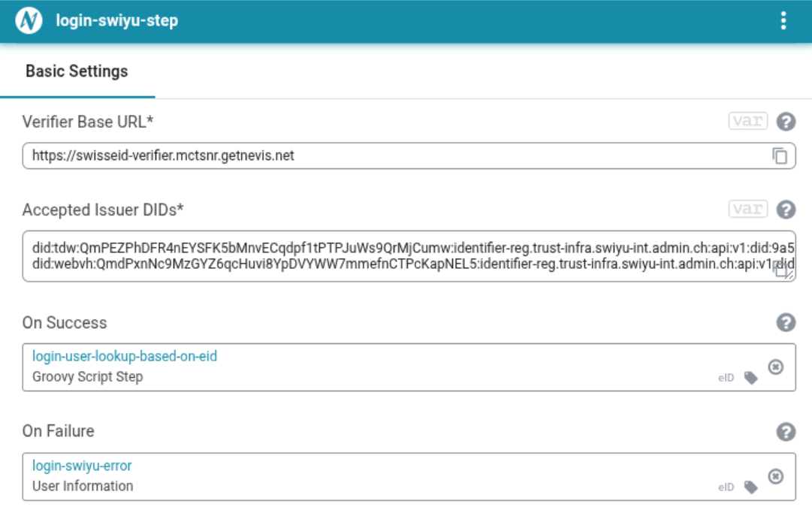Click the nevis logo icon in header
This screenshot has height=513, width=812.
pos(29,21)
